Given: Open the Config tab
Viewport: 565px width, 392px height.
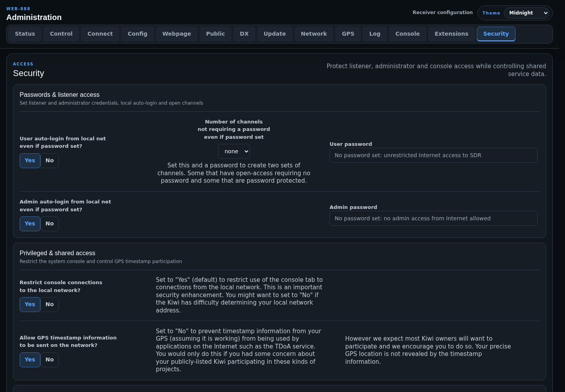Looking at the screenshot, I should tap(137, 34).
